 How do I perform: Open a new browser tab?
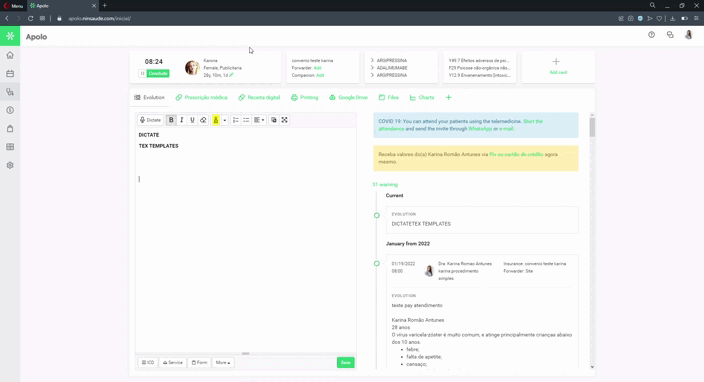click(x=105, y=5)
